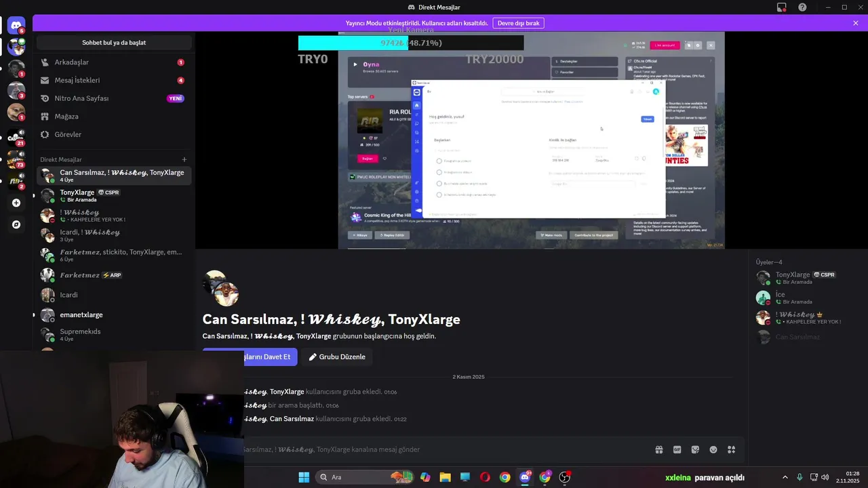Screen dimensions: 868x488
Task: Dismiss the streamer mode purple banner
Action: point(856,23)
